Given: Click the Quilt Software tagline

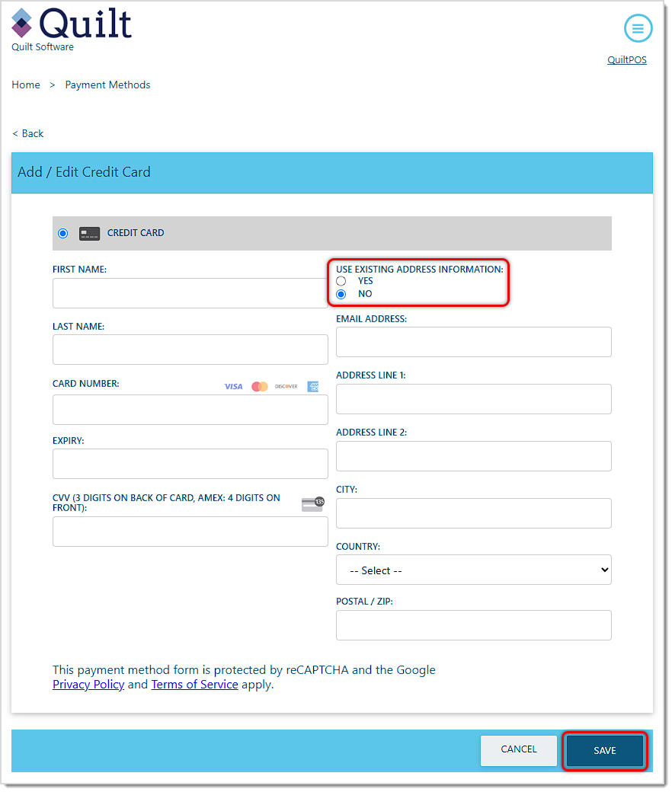Looking at the screenshot, I should click(x=43, y=47).
